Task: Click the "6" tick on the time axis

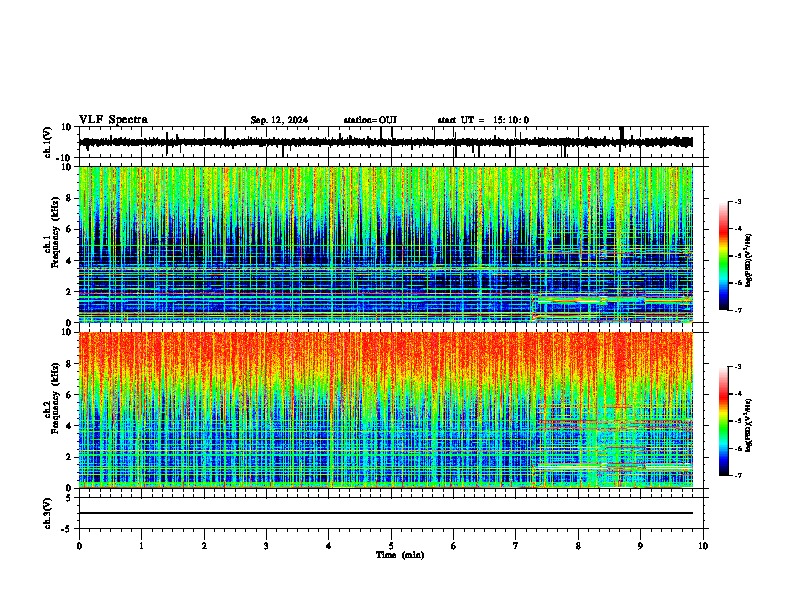Action: 454,546
